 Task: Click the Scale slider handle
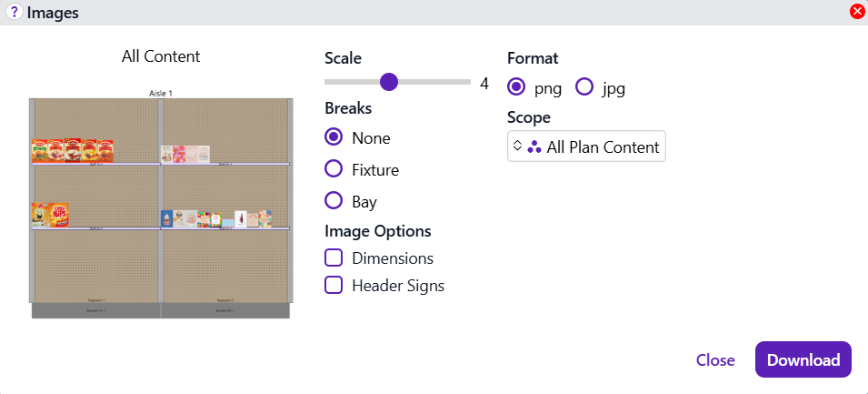389,83
